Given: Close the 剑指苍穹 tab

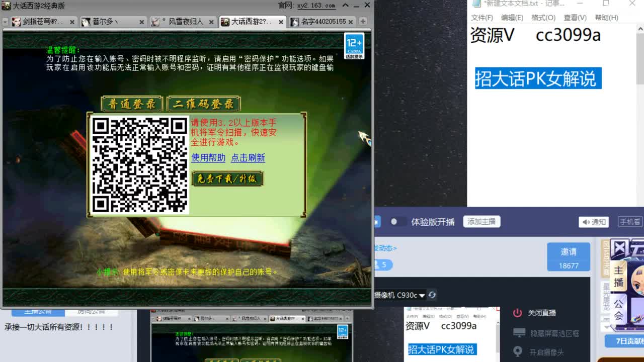Looking at the screenshot, I should (x=72, y=22).
